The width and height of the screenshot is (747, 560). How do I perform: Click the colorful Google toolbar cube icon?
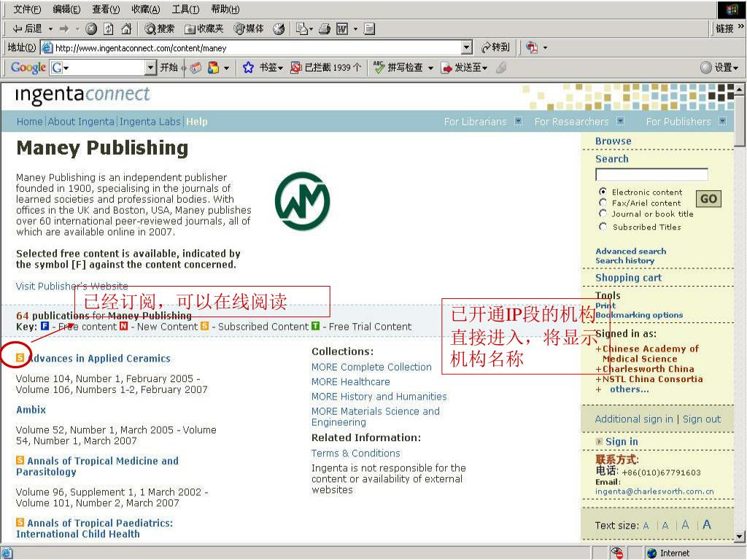coord(214,68)
